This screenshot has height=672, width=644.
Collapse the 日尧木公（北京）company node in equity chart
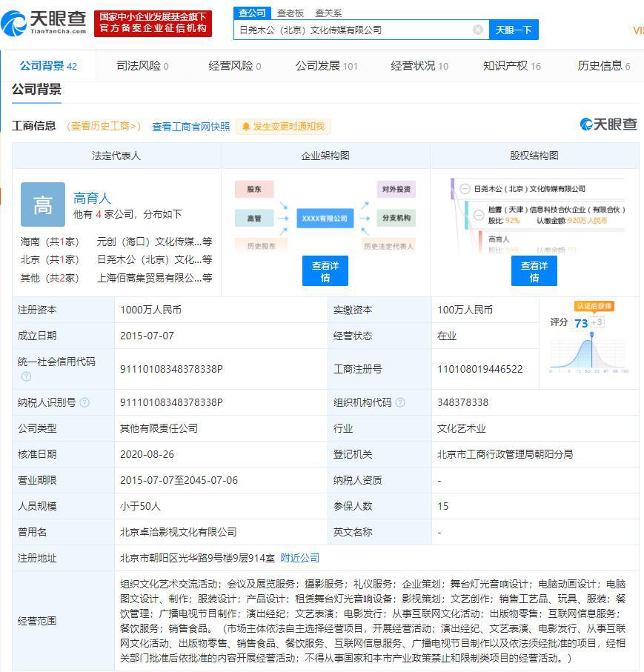click(464, 190)
